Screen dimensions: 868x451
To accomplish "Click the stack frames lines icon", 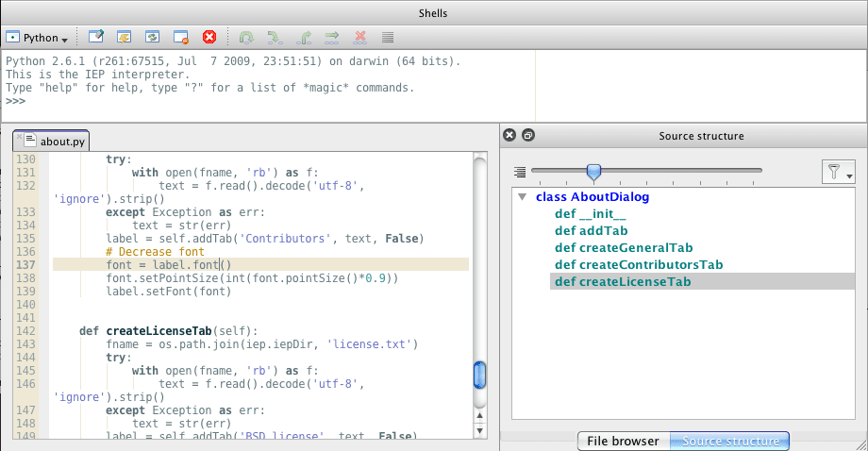I will [388, 38].
